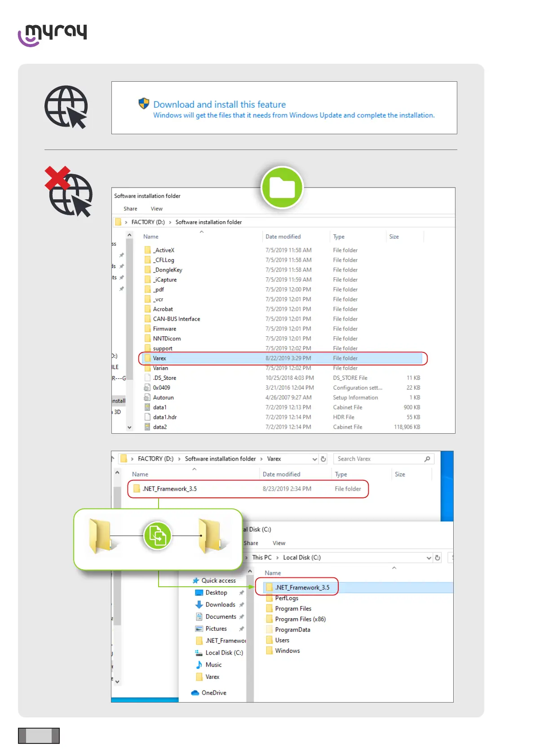
Task: Click the navigation pane scroll-down arrow in top window
Action: click(129, 427)
